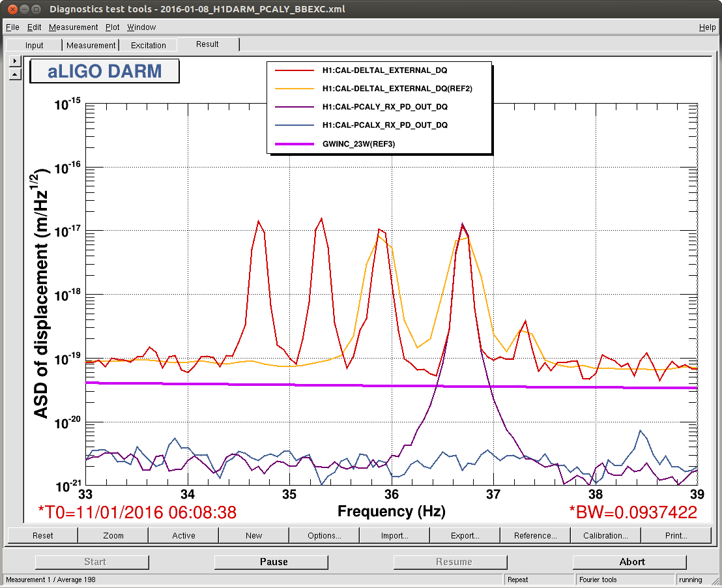Switch to the Input tab
722x588 pixels.
34,45
